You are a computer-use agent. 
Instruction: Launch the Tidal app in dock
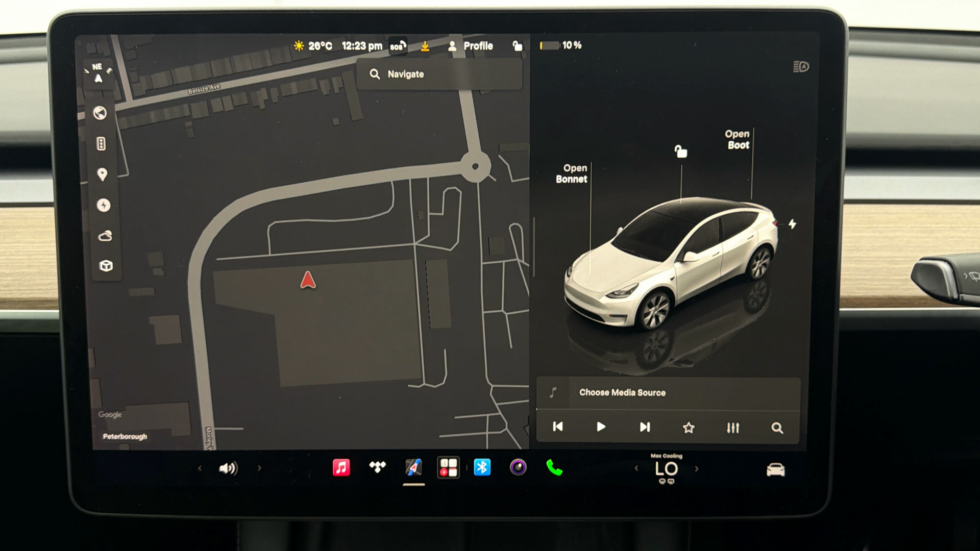(378, 467)
